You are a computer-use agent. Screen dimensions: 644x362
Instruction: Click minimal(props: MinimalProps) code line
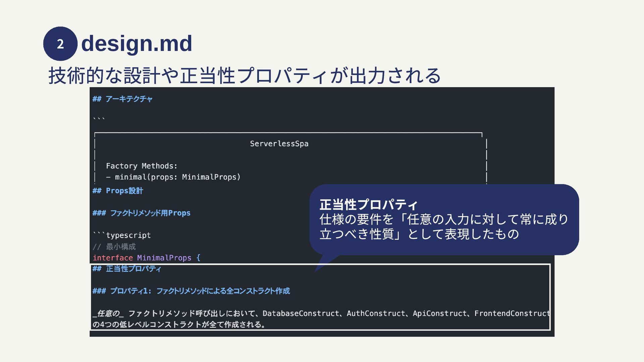click(x=177, y=177)
